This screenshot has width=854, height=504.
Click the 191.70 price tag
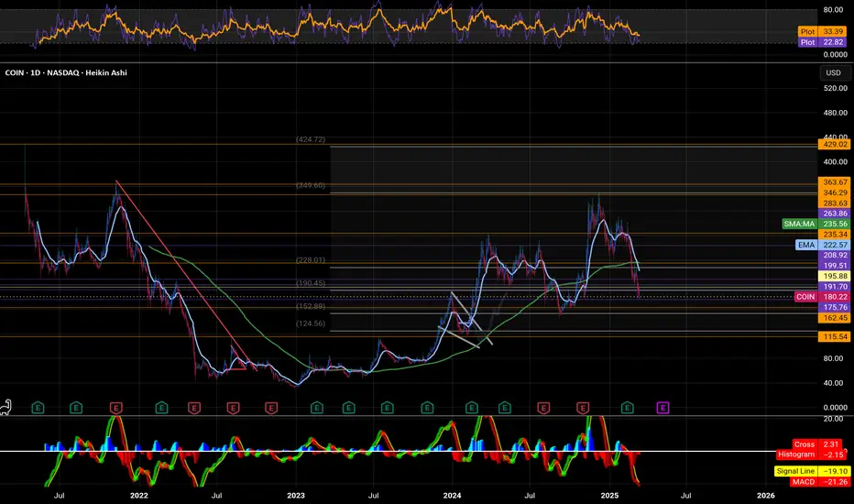834,287
